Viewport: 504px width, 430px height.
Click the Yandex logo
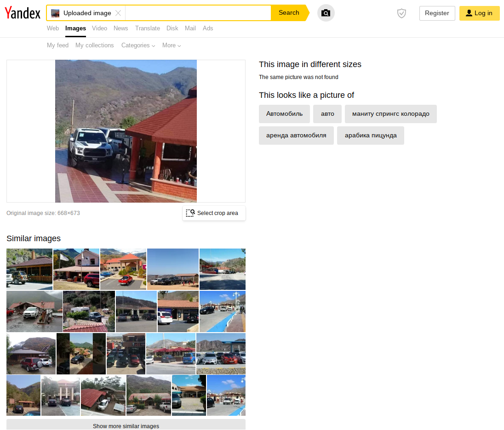click(23, 13)
